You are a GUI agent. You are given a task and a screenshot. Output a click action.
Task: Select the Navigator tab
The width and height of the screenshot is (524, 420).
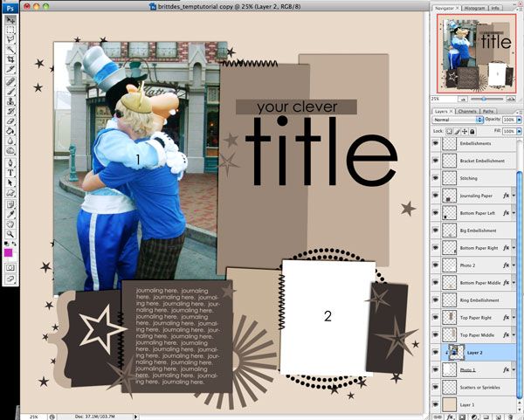tap(446, 9)
